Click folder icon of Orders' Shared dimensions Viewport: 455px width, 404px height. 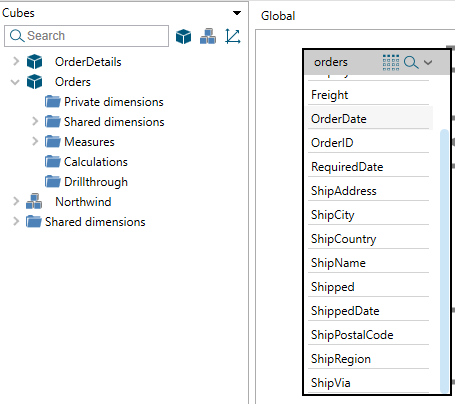click(x=53, y=122)
